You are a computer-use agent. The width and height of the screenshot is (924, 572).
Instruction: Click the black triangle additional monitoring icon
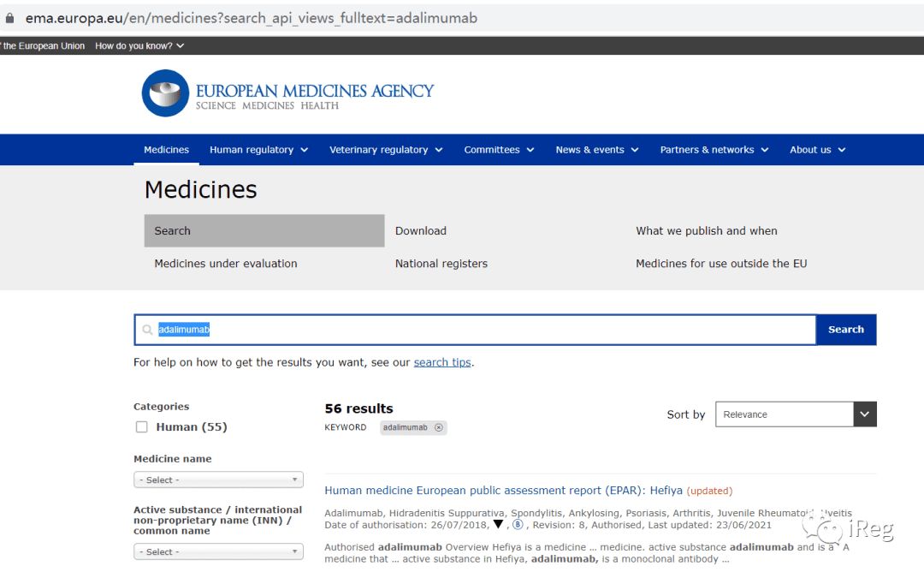[498, 524]
